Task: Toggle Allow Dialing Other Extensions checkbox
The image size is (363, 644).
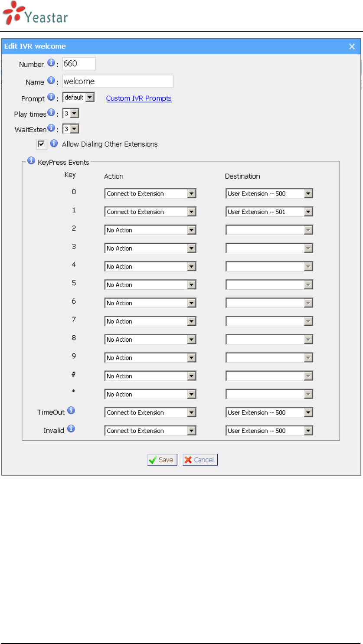Action: coord(42,144)
